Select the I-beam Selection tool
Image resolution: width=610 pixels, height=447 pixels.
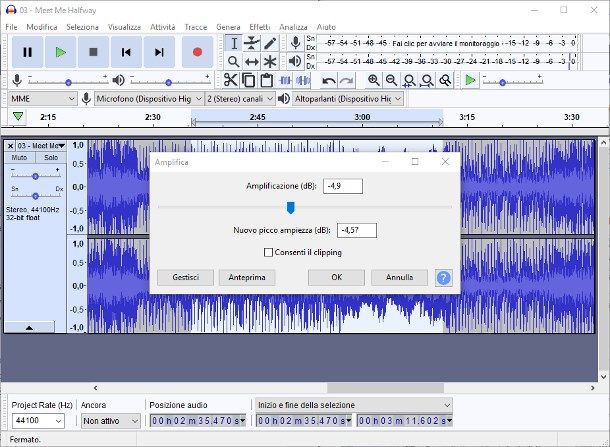(234, 43)
